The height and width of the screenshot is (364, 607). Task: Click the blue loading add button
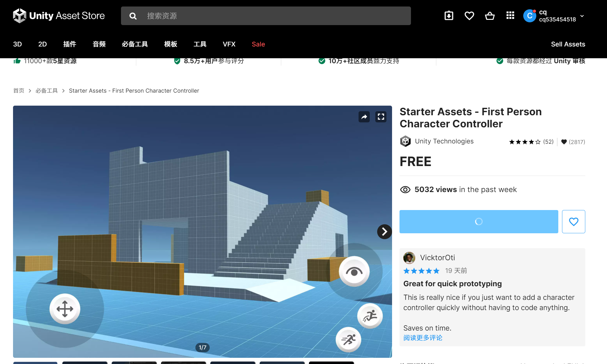479,221
